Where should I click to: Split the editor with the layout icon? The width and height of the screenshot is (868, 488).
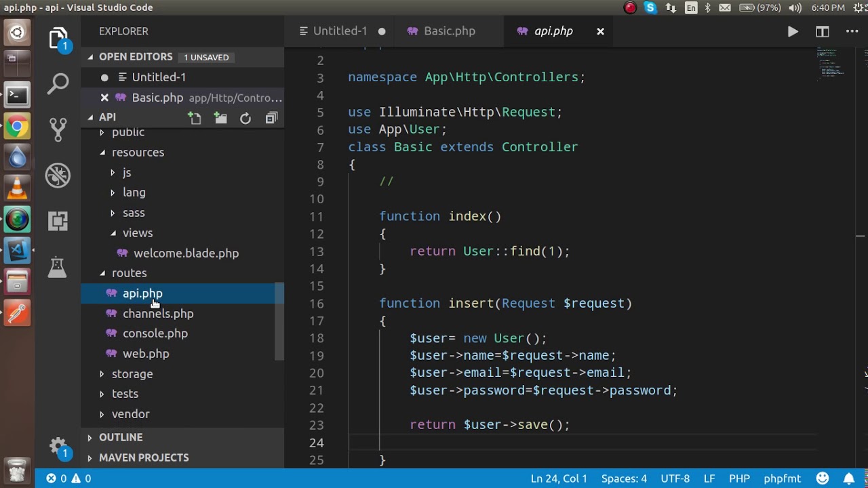pos(823,31)
